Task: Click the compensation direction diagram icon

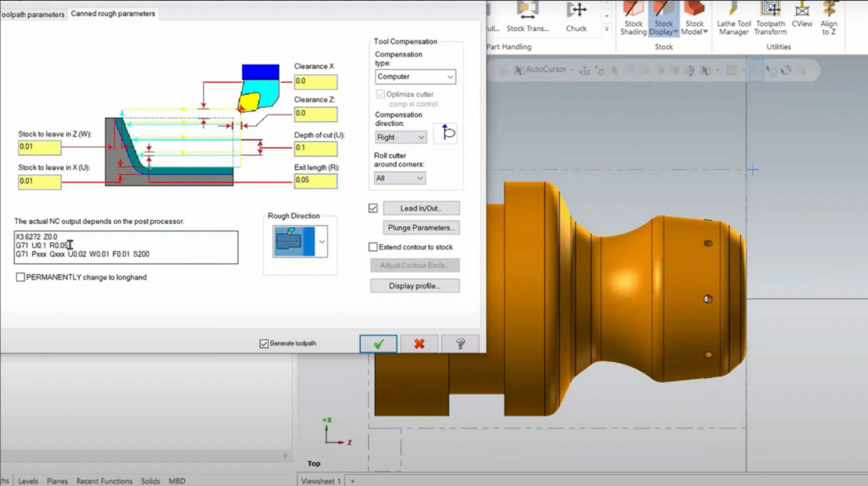Action: coord(446,133)
